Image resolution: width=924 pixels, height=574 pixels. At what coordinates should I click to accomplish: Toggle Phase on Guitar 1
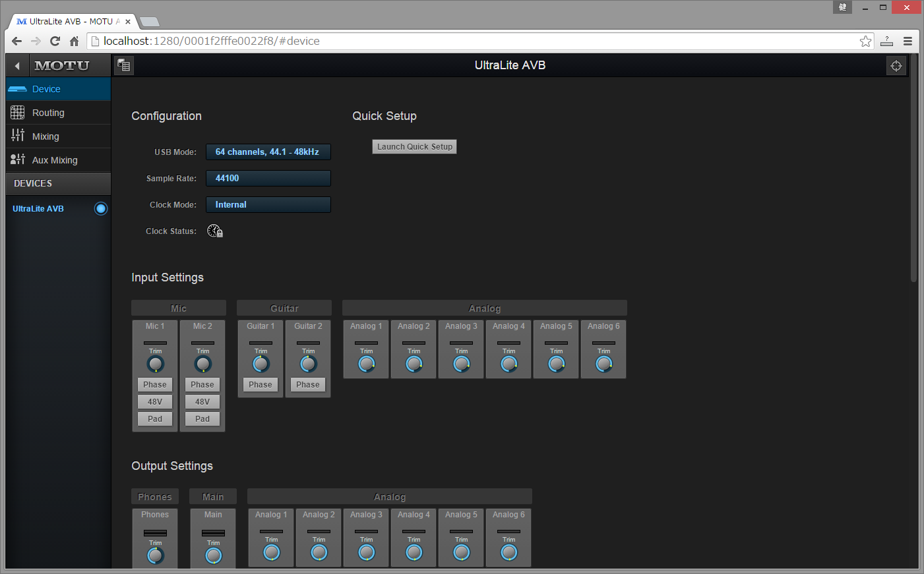point(261,385)
